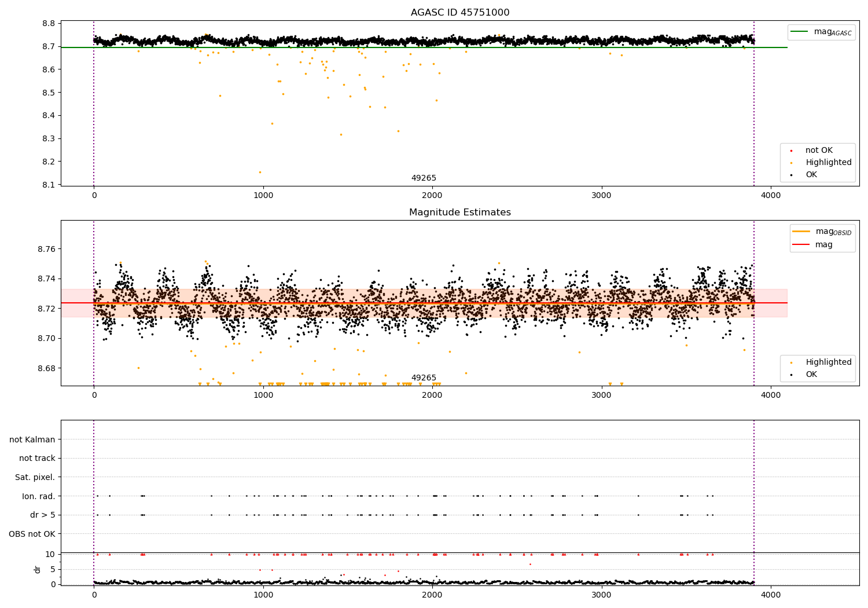Click the 8.2 y-axis tick label

click(49, 162)
